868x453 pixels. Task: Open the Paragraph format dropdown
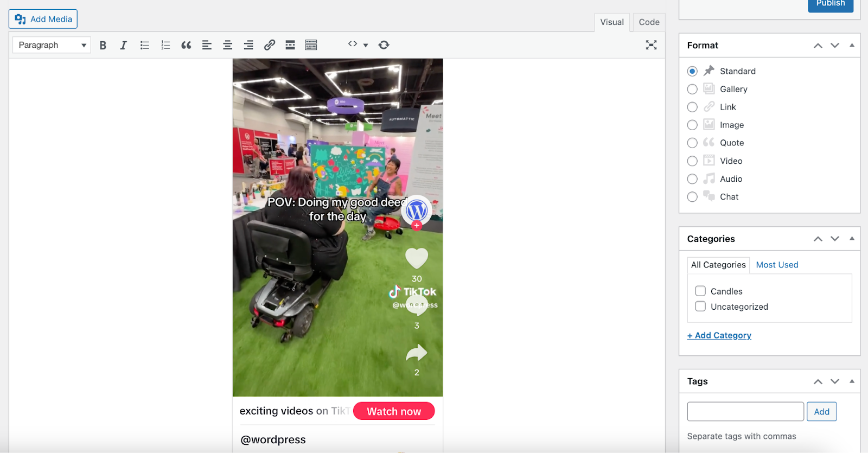click(x=52, y=45)
